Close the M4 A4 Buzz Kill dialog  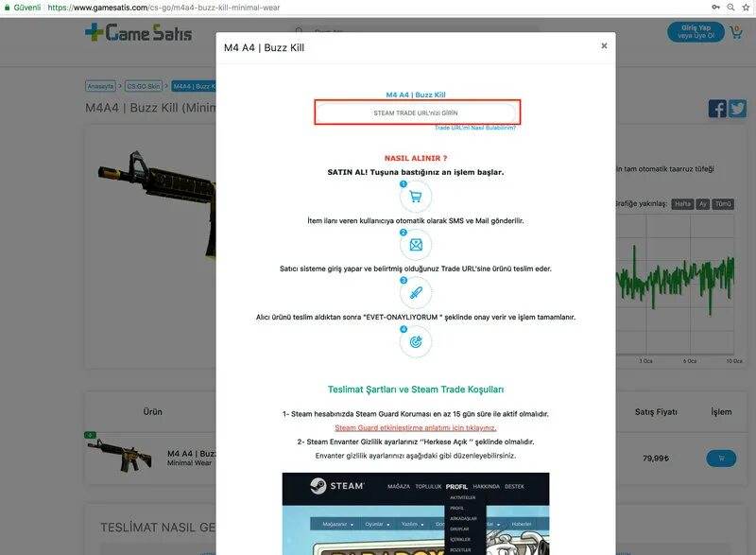tap(604, 45)
